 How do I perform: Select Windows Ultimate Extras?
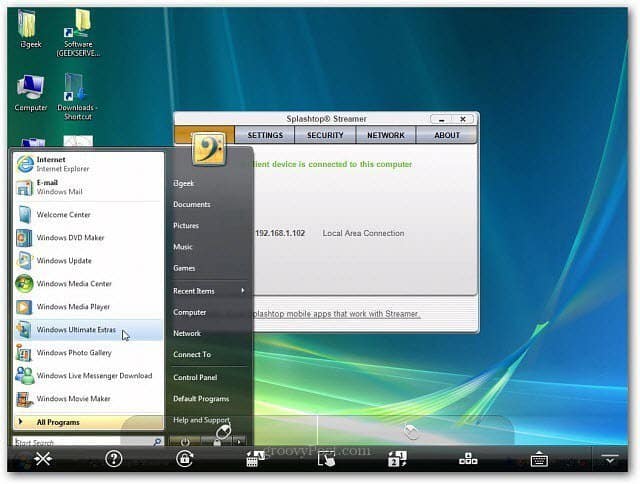[89, 329]
